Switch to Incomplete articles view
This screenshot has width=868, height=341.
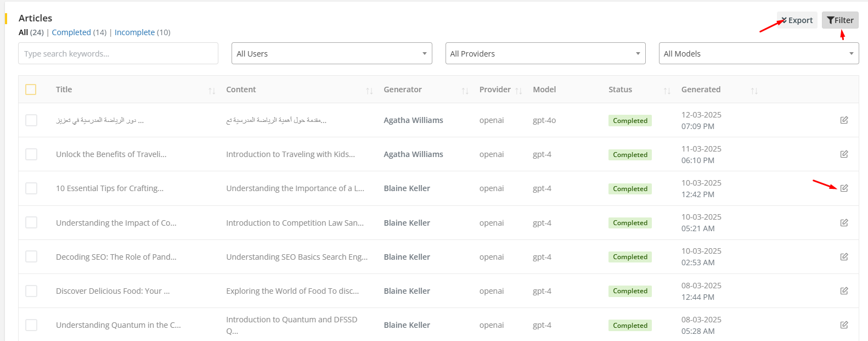pos(134,32)
